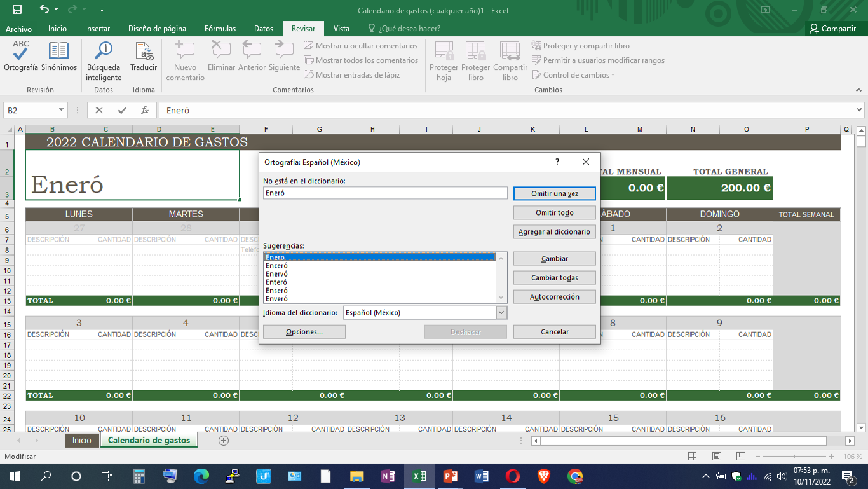Image resolution: width=868 pixels, height=489 pixels.
Task: Click the Cambiar button
Action: [x=555, y=259]
